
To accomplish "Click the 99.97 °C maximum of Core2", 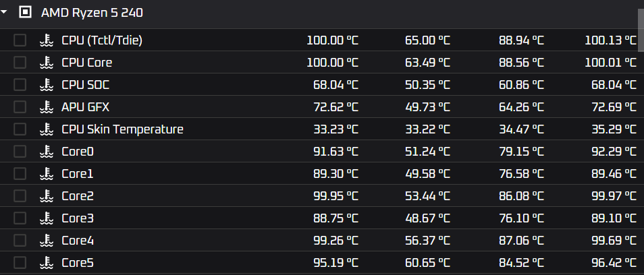I will coord(614,196).
